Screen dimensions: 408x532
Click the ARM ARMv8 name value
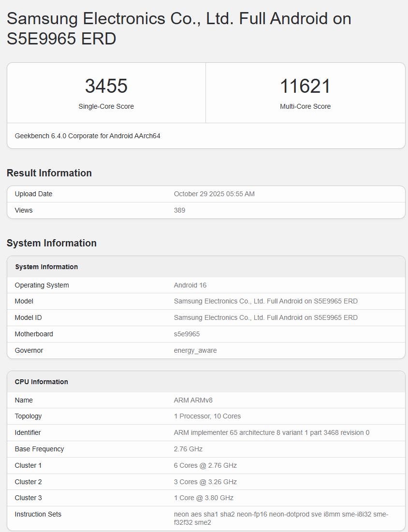coord(193,400)
